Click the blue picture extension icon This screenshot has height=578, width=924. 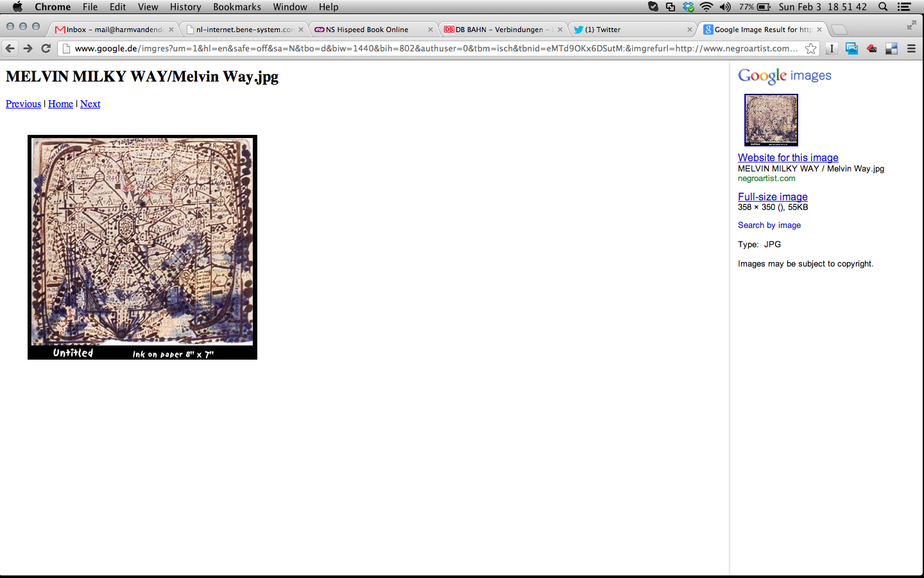click(x=851, y=48)
